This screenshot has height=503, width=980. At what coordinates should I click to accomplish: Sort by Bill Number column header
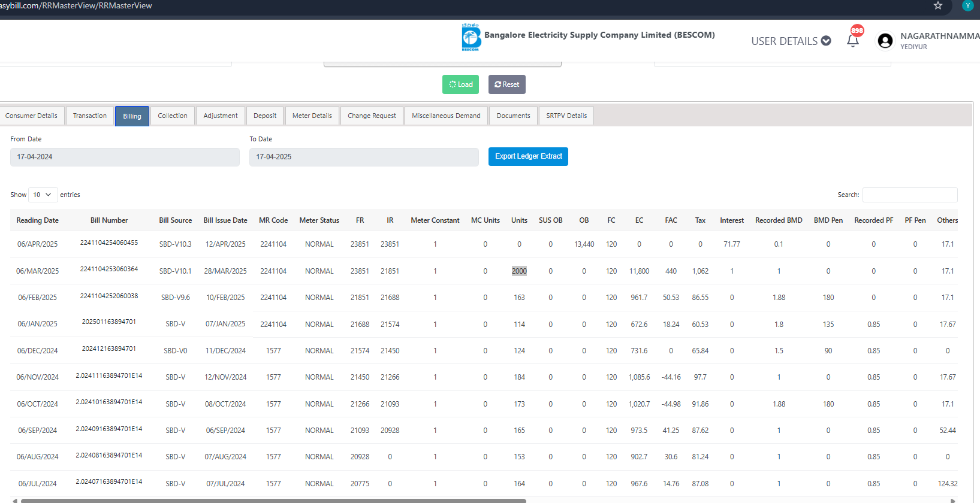(x=109, y=220)
